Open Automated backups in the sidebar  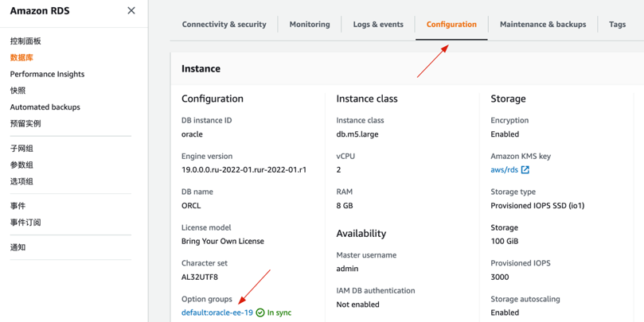pos(45,107)
